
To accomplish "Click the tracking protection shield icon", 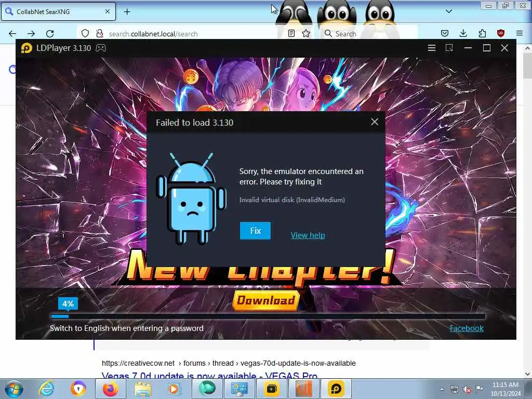I will click(x=85, y=34).
